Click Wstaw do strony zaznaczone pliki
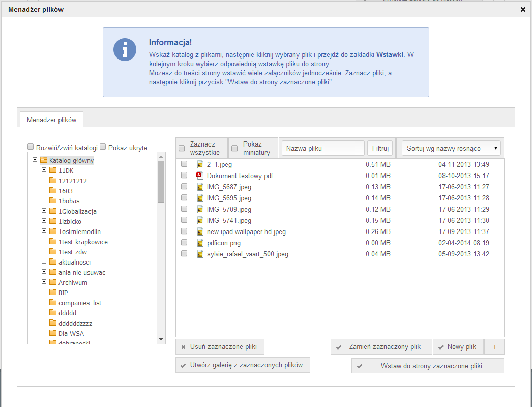The width and height of the screenshot is (532, 407). 428,366
